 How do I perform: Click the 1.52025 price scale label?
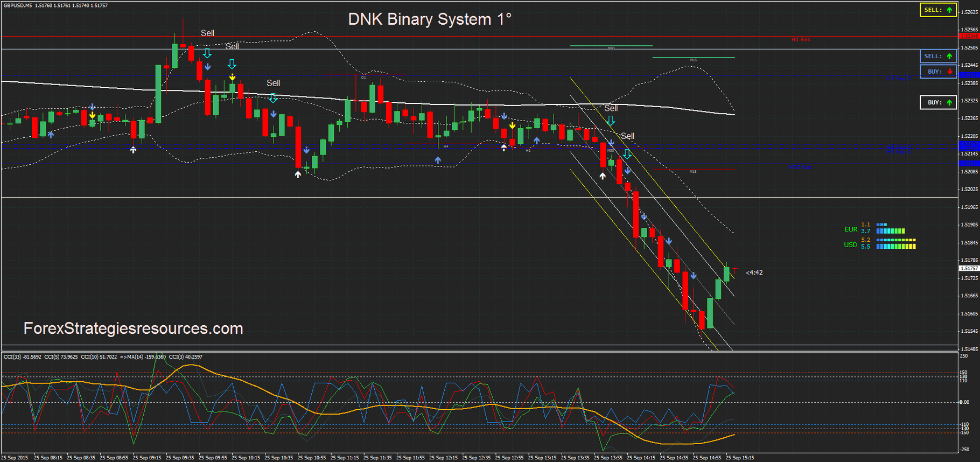point(969,190)
